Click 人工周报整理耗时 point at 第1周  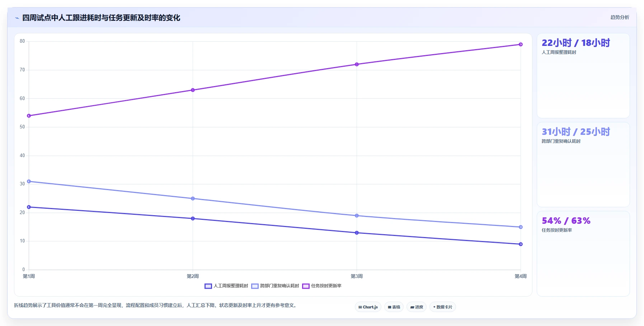29,207
